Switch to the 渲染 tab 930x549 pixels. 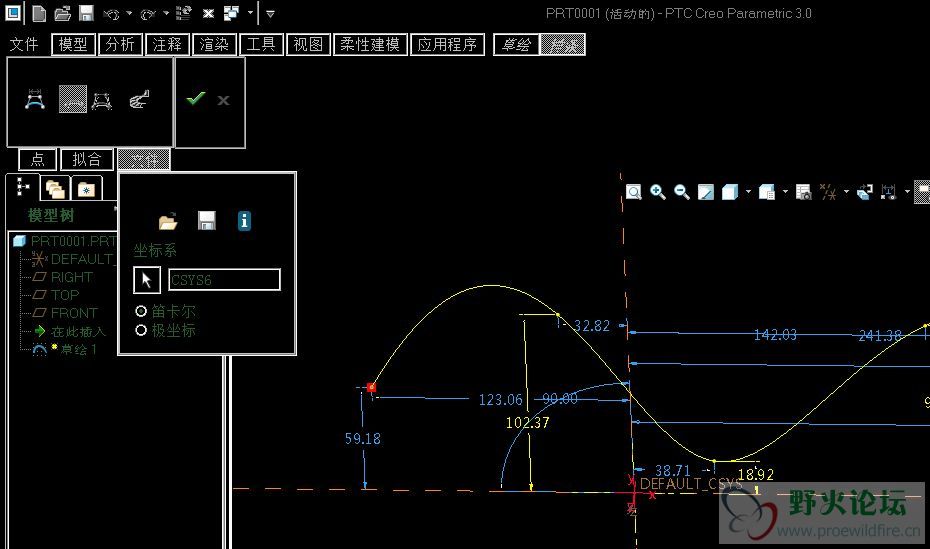point(214,44)
